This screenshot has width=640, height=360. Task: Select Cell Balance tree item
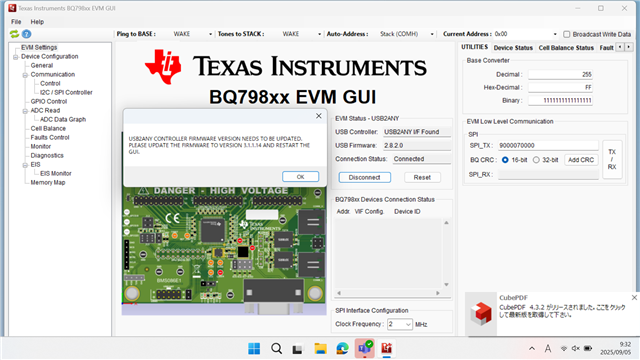48,128
